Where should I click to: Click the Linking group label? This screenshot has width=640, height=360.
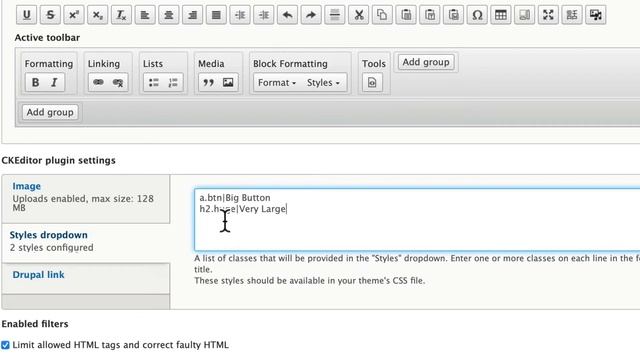pos(104,64)
